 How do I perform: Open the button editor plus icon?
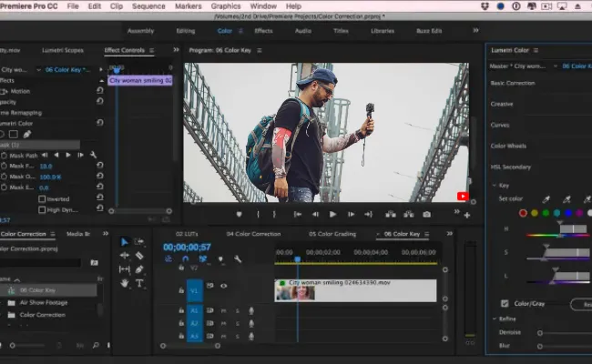point(467,215)
